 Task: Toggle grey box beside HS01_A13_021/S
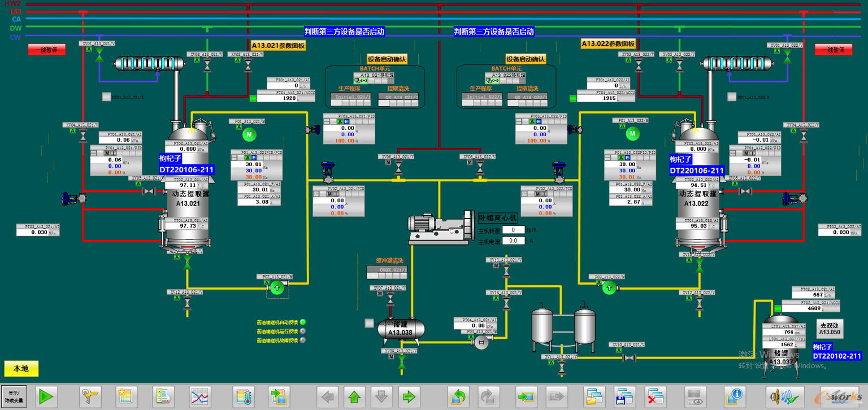tap(106, 97)
